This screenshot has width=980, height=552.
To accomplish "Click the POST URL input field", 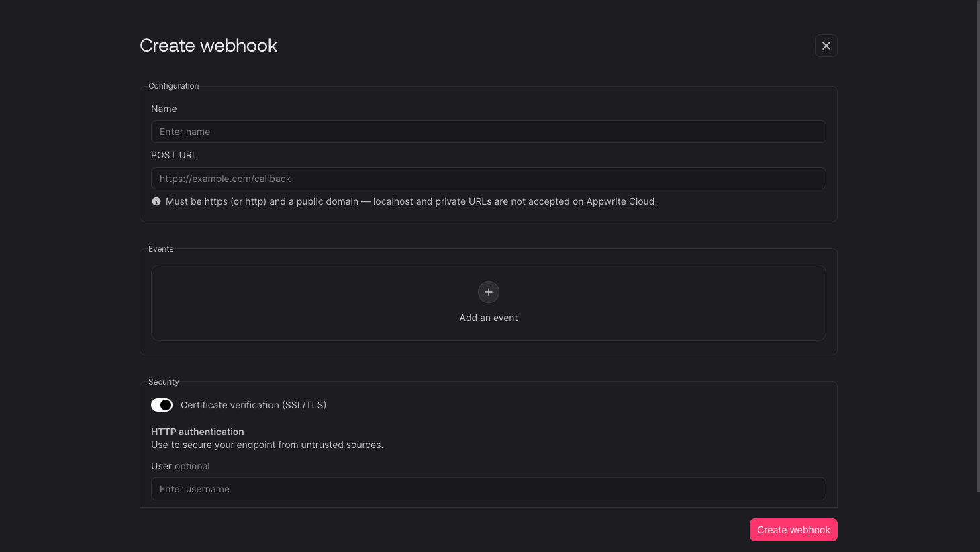I will (488, 178).
